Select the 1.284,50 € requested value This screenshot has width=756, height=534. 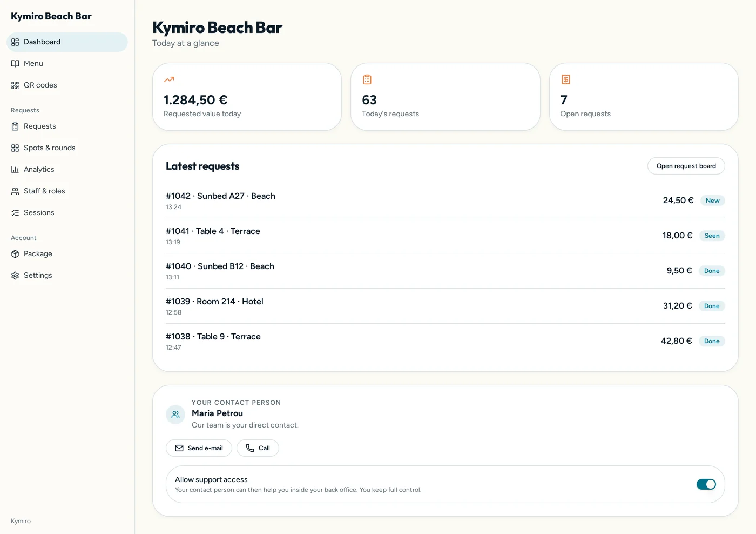195,100
